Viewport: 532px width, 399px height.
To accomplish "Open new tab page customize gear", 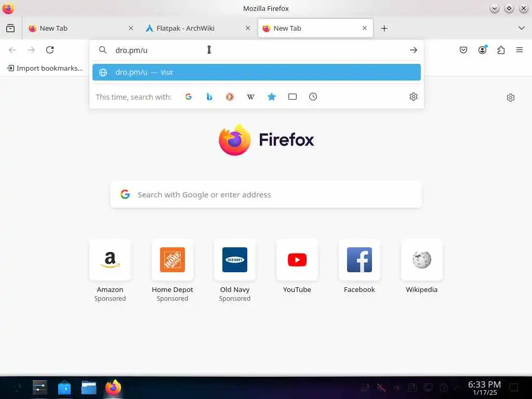I will (510, 98).
